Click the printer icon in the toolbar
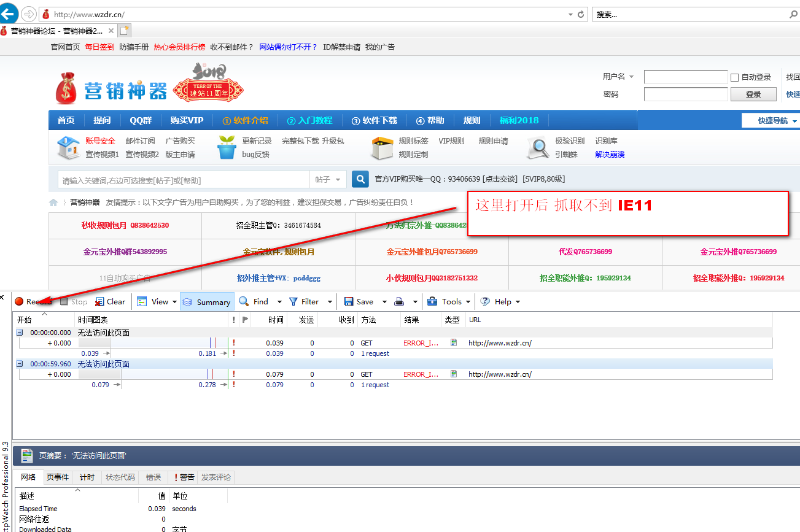Image resolution: width=800 pixels, height=532 pixels. coord(399,302)
